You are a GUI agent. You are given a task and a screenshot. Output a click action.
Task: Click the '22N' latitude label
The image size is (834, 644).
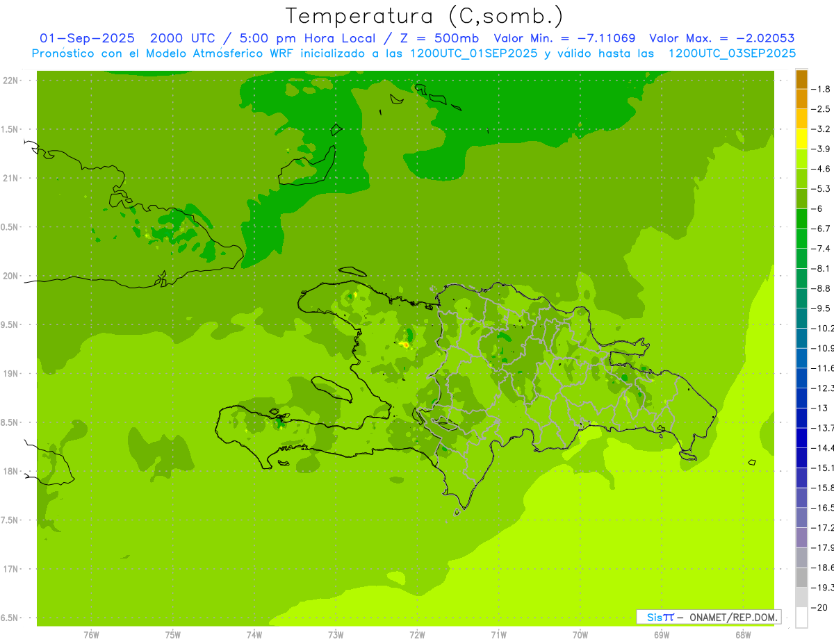pyautogui.click(x=11, y=81)
